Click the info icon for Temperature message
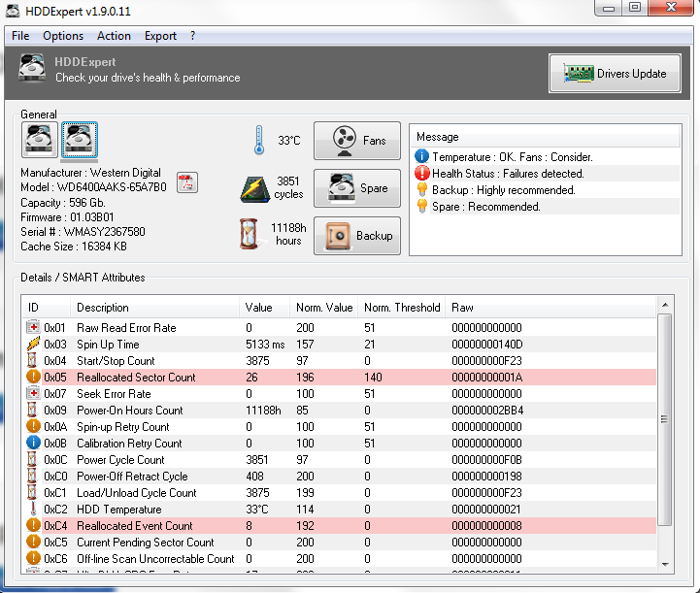700x593 pixels. pos(422,156)
